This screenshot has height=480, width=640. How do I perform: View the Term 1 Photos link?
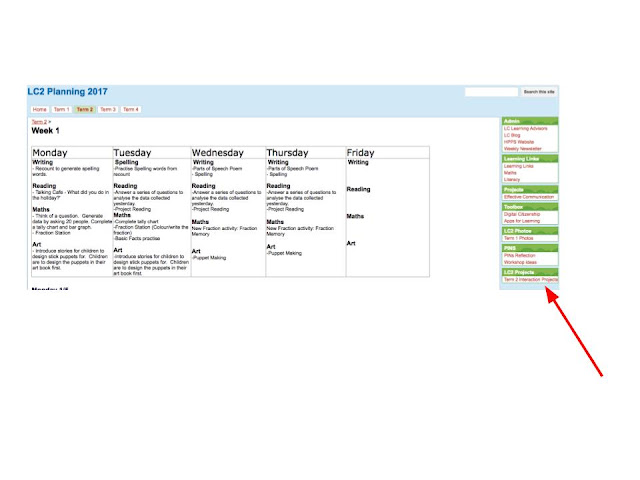tap(518, 238)
